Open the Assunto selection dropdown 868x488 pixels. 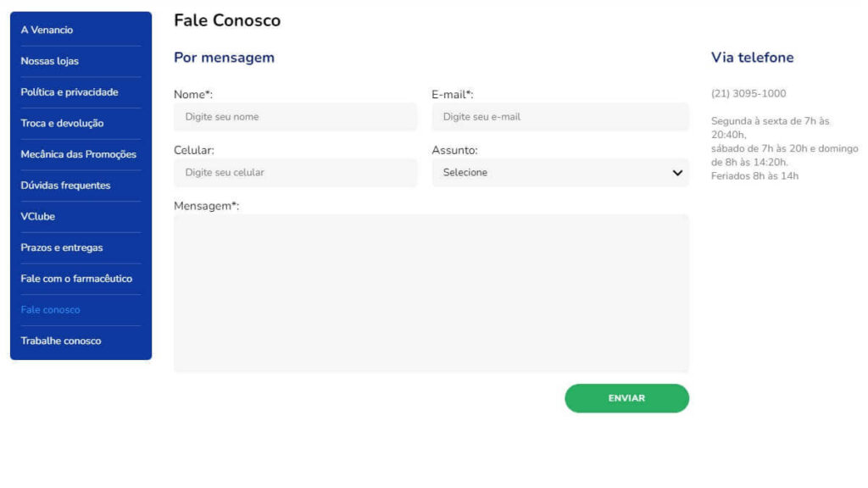(x=559, y=172)
